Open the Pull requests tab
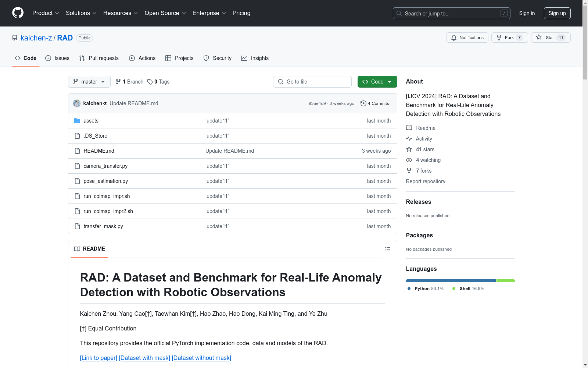The width and height of the screenshot is (588, 368). click(x=99, y=58)
